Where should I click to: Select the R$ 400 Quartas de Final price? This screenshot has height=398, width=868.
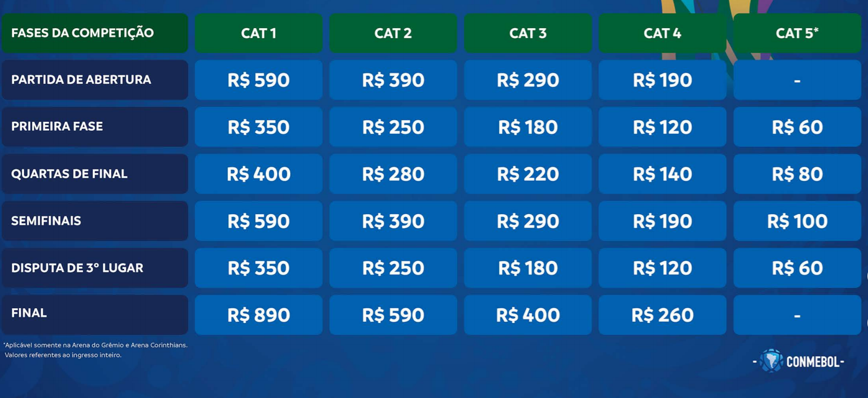click(x=258, y=174)
